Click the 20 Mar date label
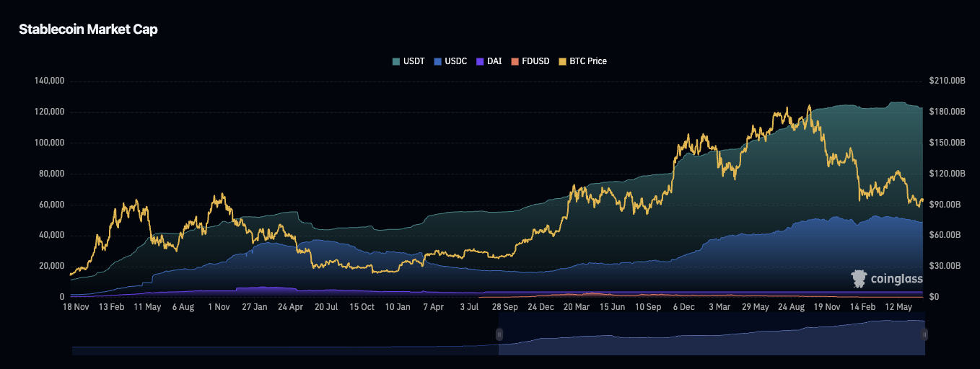Screen dimensions: 980x369 click(x=577, y=307)
